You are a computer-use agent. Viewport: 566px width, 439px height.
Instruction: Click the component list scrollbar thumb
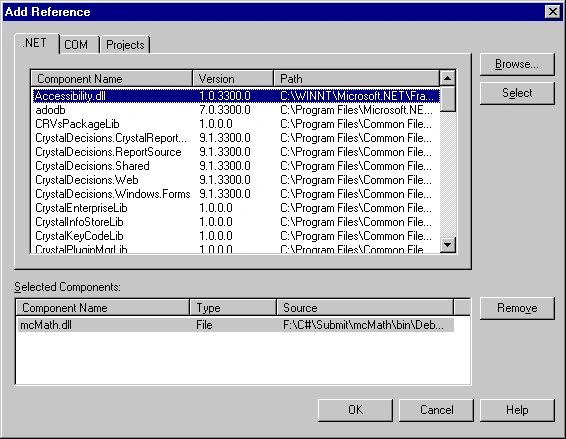pos(448,99)
